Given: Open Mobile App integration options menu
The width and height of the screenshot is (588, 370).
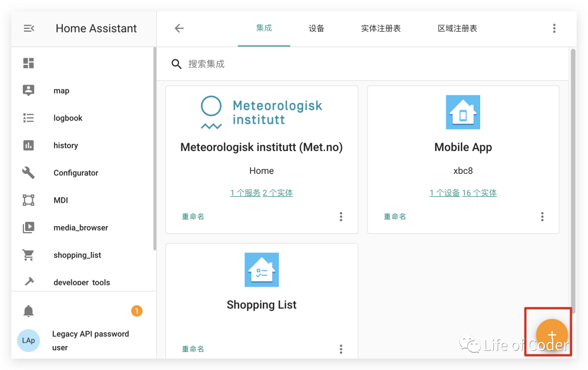Looking at the screenshot, I should pos(542,217).
